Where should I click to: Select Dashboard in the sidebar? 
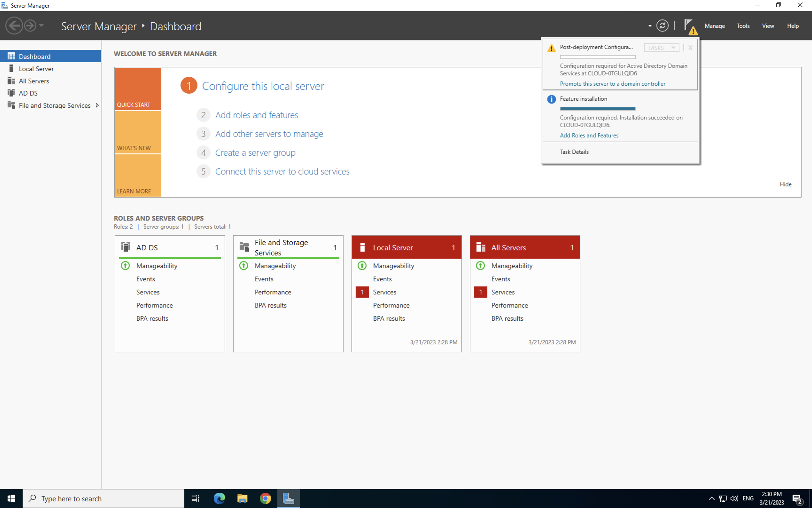[51, 56]
